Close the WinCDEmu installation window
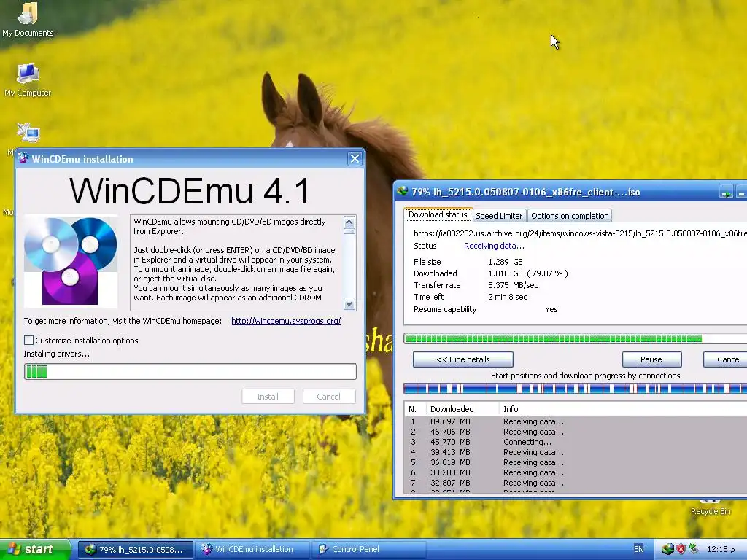The height and width of the screenshot is (560, 747). pyautogui.click(x=355, y=158)
